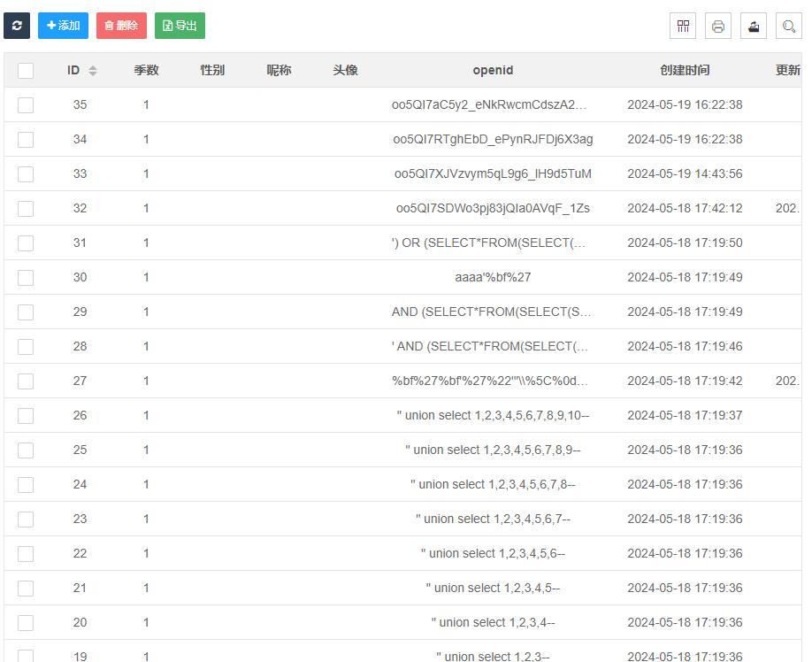This screenshot has width=812, height=662.
Task: Click the print icon in toolbar
Action: click(718, 27)
